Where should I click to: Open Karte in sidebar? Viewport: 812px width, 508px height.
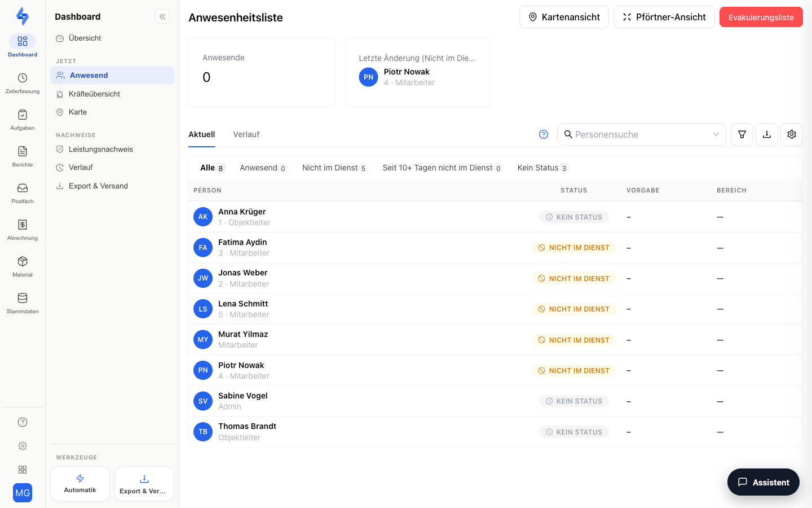tap(112, 112)
